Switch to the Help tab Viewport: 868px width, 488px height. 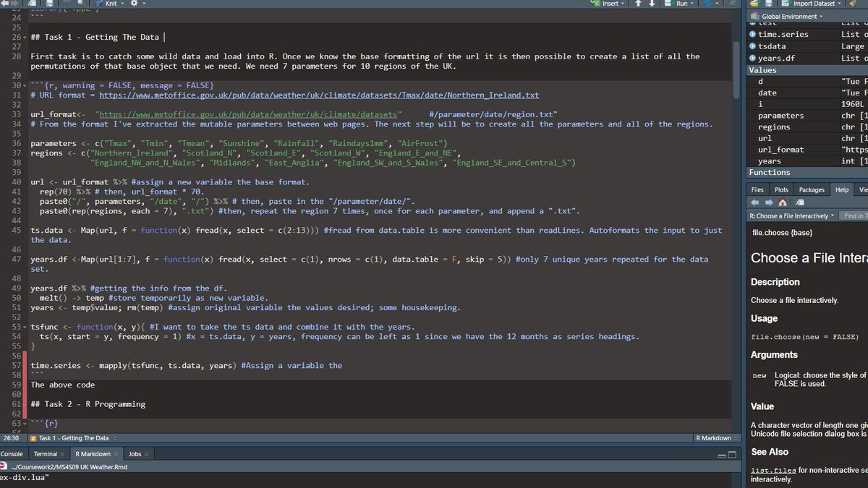[842, 189]
